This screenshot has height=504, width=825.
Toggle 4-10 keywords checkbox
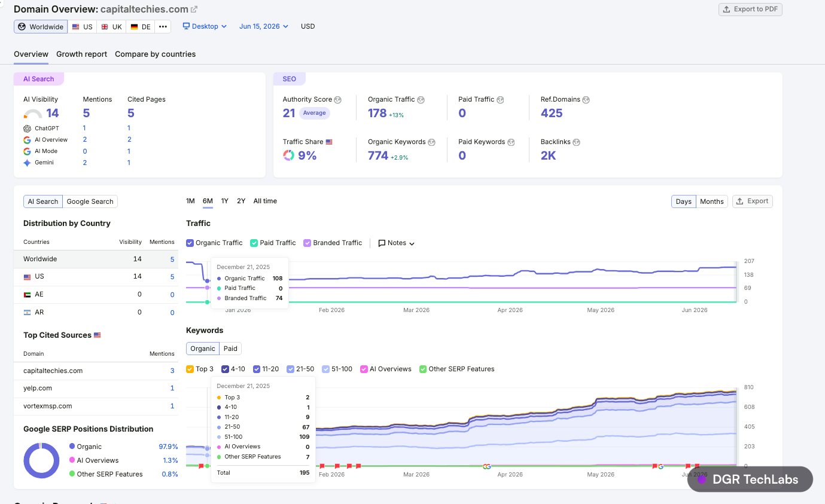coord(225,369)
